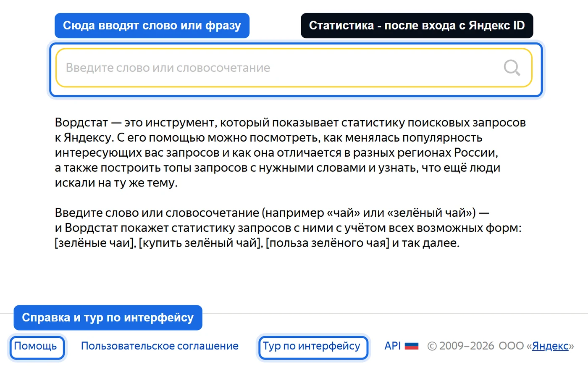Screen dimensions: 588x368
Task: Open Пользовательское соглашение link
Action: [160, 346]
